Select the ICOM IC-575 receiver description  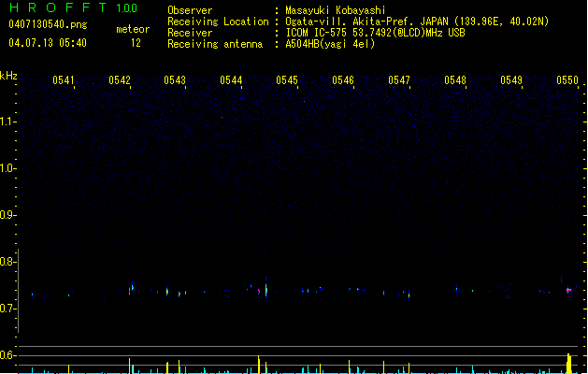tap(375, 33)
